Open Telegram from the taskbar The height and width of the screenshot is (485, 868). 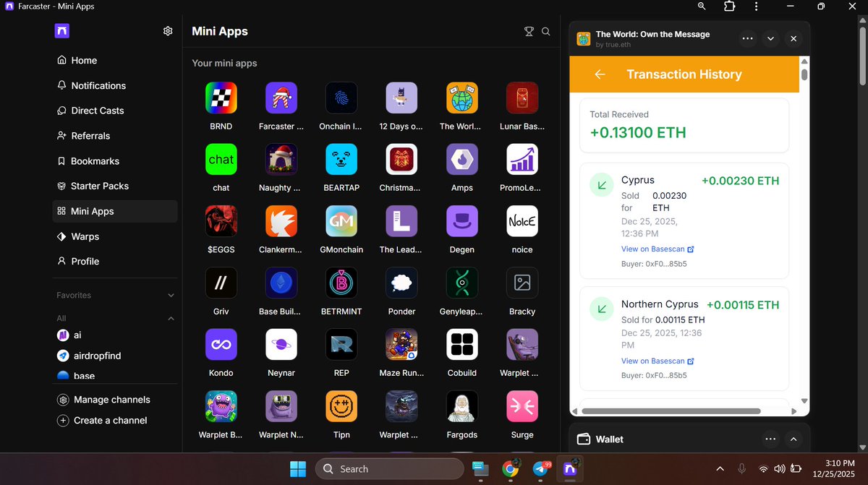point(540,468)
